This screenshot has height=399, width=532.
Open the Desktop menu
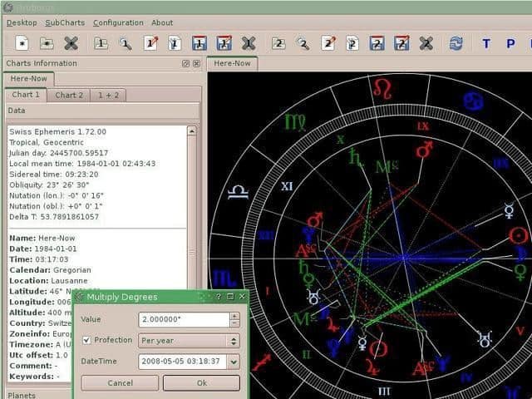22,22
